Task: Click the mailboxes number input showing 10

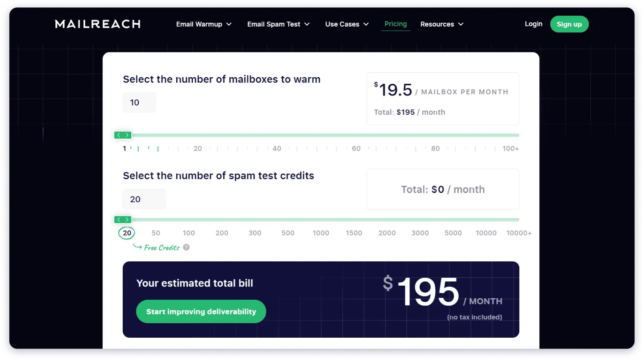Action: click(139, 102)
